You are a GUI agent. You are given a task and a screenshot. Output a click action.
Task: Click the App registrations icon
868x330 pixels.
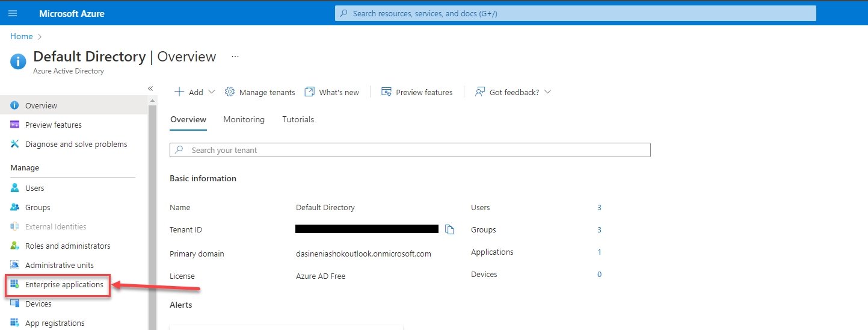click(15, 323)
